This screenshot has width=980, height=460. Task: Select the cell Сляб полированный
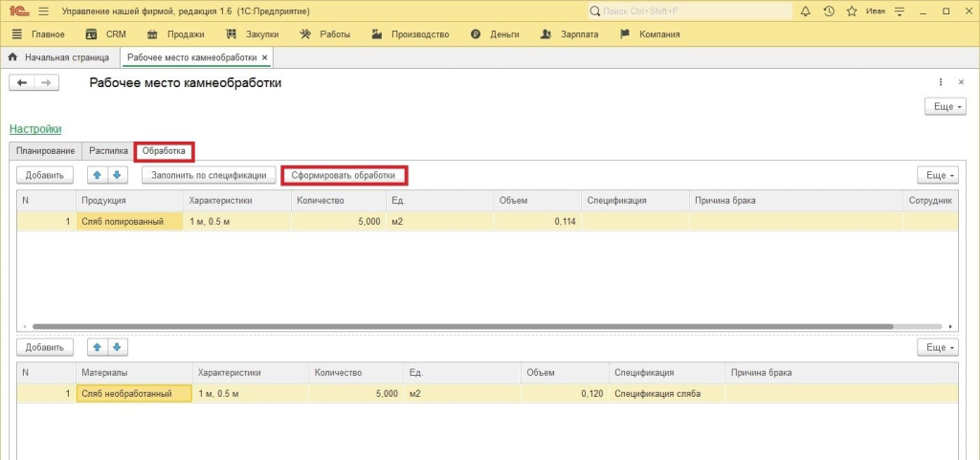(x=129, y=221)
